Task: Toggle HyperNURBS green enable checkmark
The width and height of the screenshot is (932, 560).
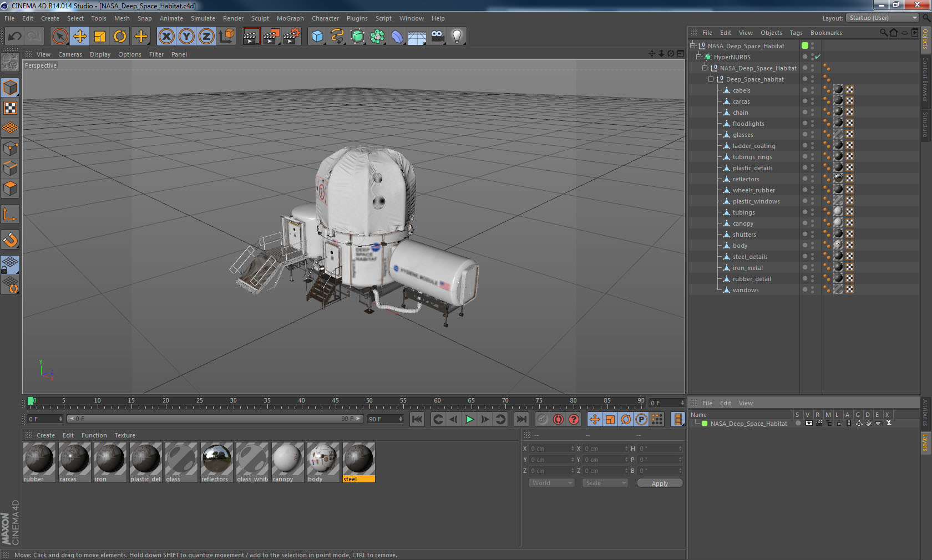Action: point(818,57)
